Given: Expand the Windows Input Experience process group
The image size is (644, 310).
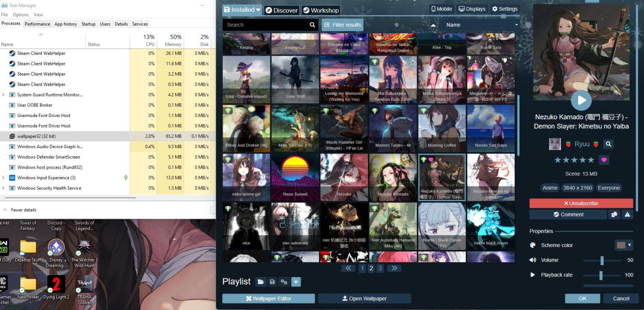Looking at the screenshot, I should [x=3, y=178].
